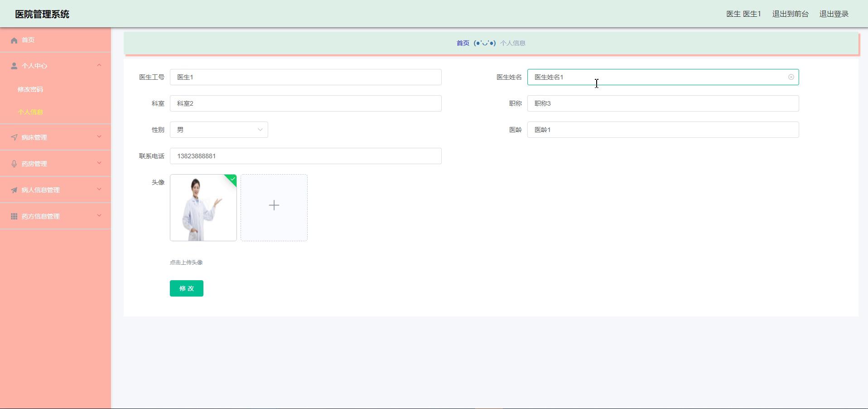This screenshot has height=409, width=868.
Task: Click the 首页 breadcrumb link
Action: pos(463,43)
